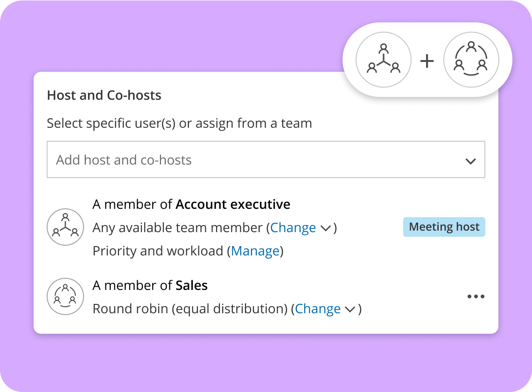Open the ellipsis menu for the Sales team
The height and width of the screenshot is (392, 532).
coord(476,296)
